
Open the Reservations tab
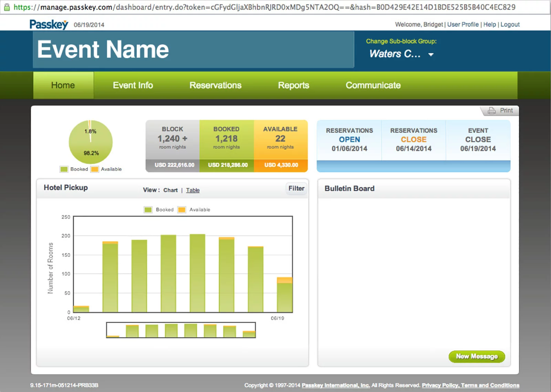pos(215,85)
